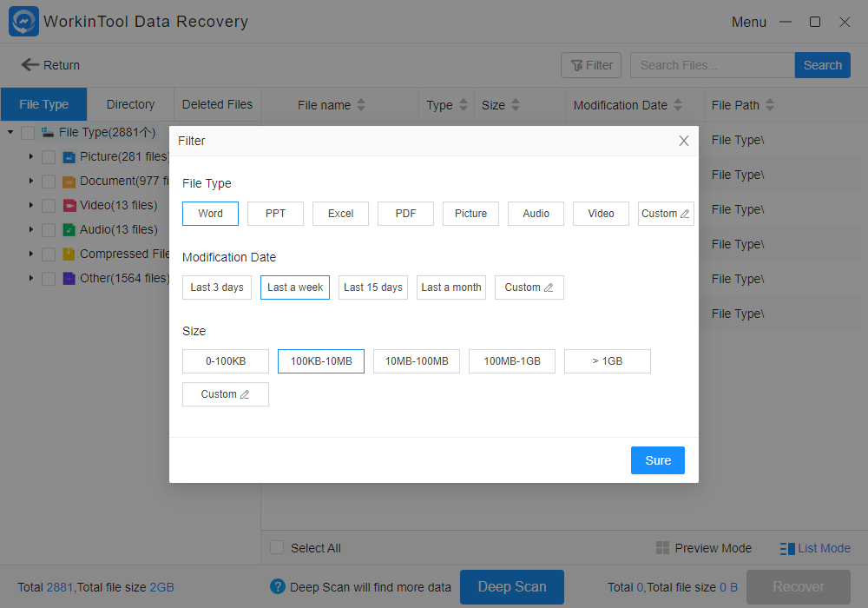Switch to the Directory tab

pyautogui.click(x=130, y=104)
